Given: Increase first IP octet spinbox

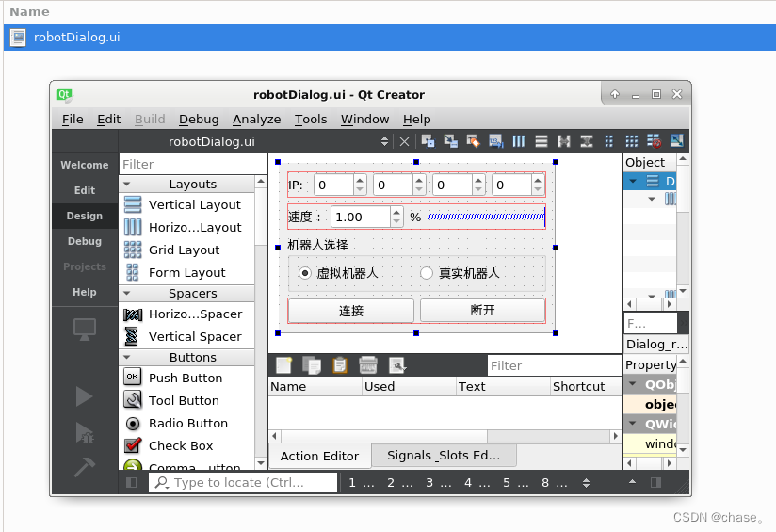Looking at the screenshot, I should tap(360, 180).
